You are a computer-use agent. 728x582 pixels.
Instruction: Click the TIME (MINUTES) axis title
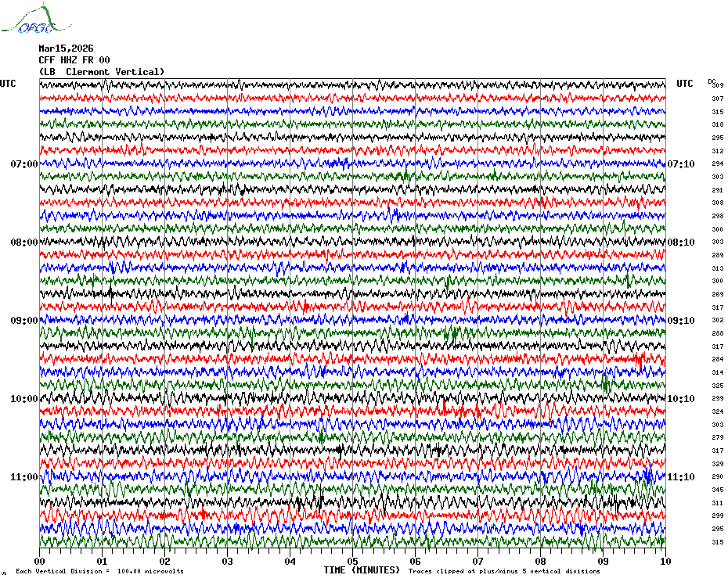coord(362,570)
